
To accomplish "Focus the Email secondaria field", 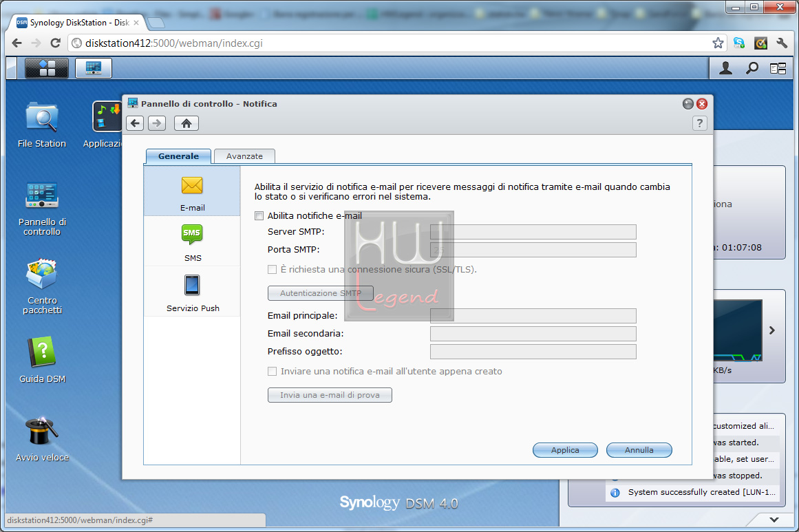I will pos(533,334).
